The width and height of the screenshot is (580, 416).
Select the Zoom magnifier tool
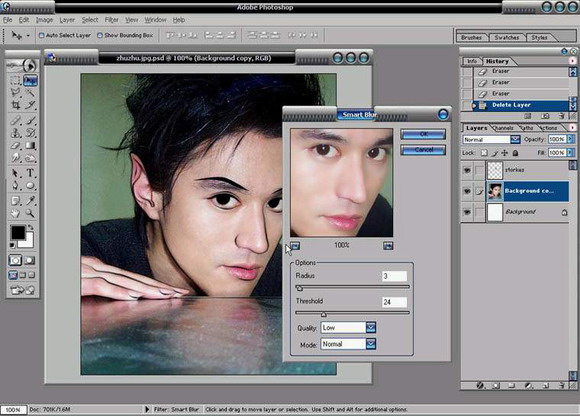[x=30, y=213]
